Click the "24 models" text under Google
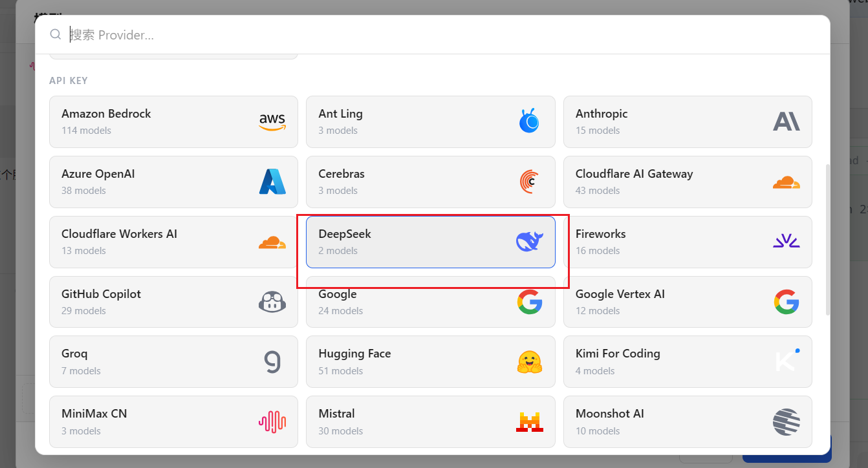 click(341, 311)
